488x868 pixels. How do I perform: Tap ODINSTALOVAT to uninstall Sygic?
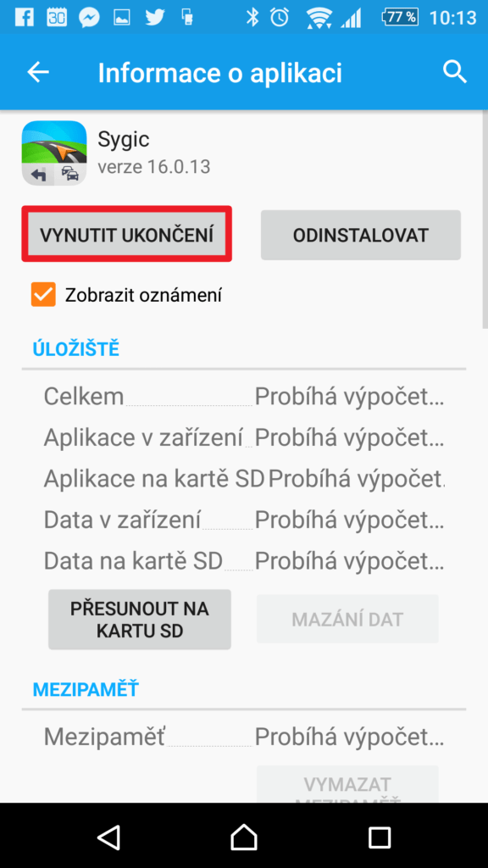pyautogui.click(x=361, y=235)
